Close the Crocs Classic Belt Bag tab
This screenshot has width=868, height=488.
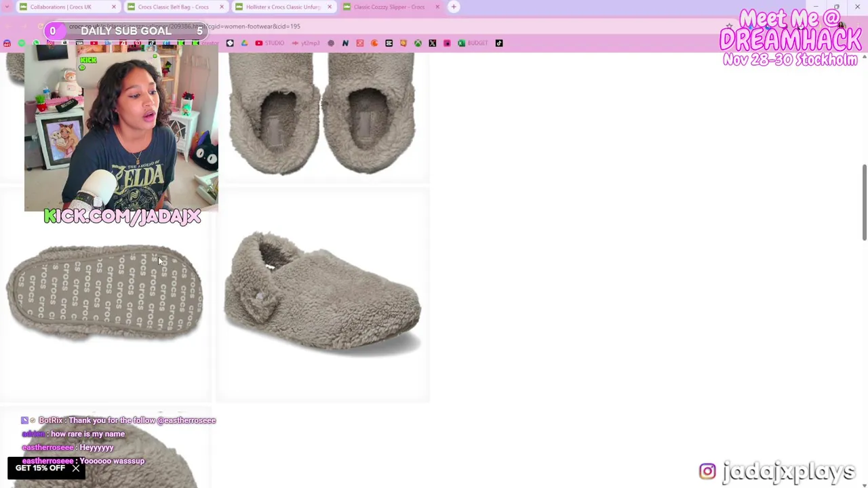coord(222,7)
